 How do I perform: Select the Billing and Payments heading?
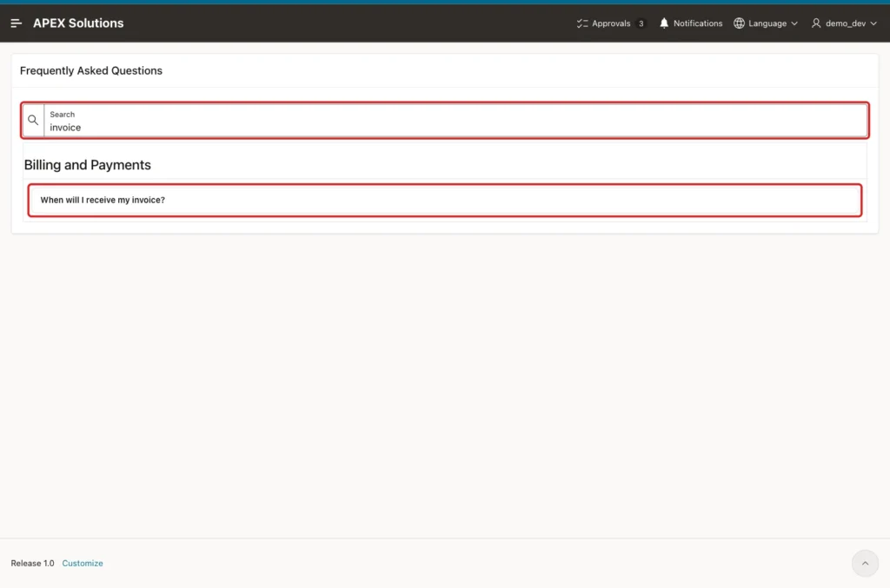pyautogui.click(x=88, y=165)
